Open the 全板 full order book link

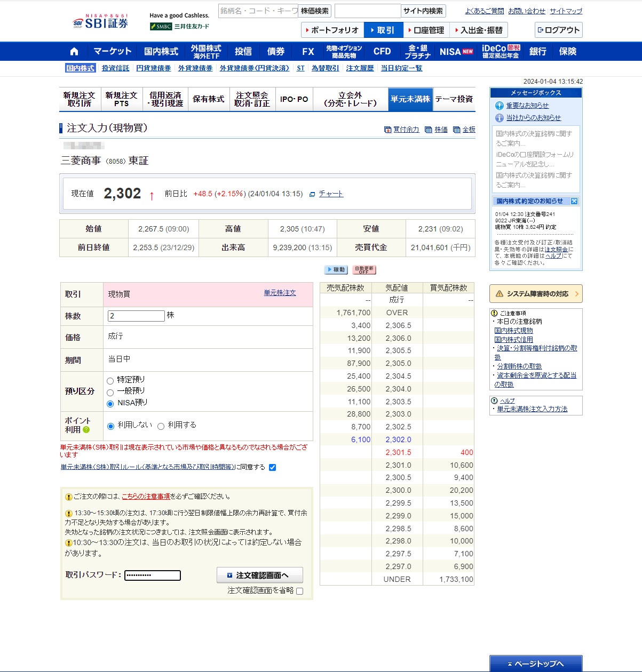(x=469, y=130)
